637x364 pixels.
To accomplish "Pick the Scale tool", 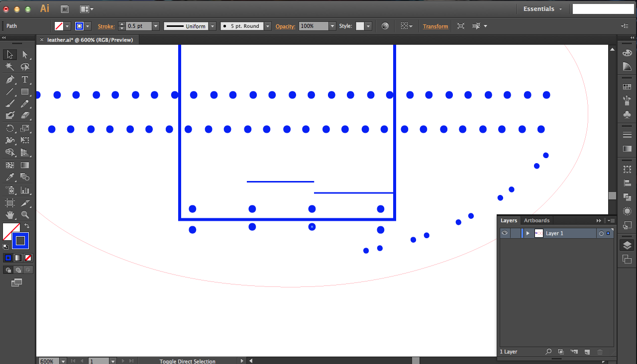I will coord(25,128).
